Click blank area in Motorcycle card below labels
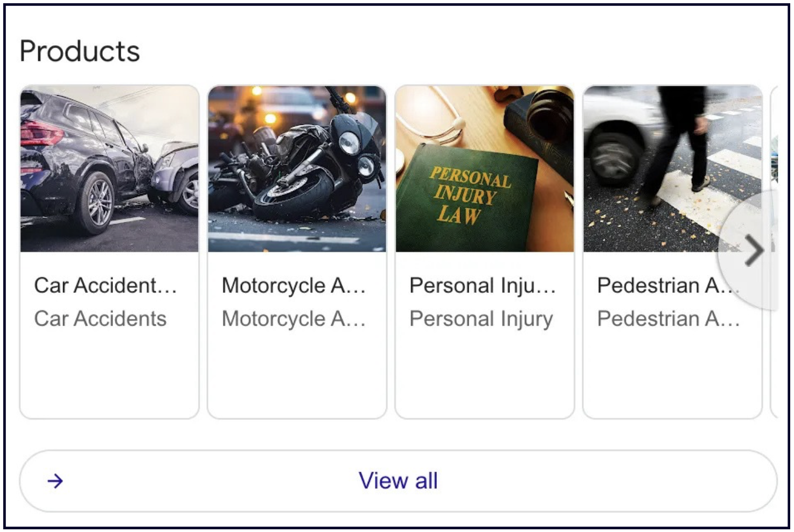Screen dimensions: 794x532 (x=297, y=372)
